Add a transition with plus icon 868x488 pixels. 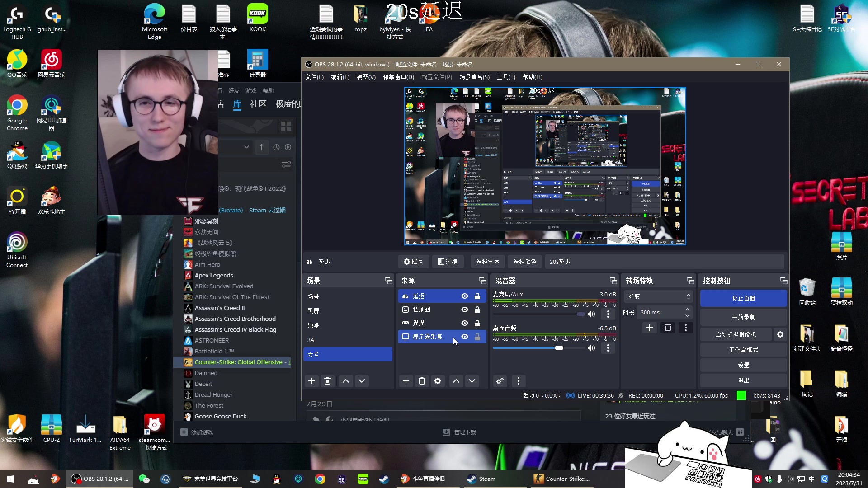[x=650, y=328]
